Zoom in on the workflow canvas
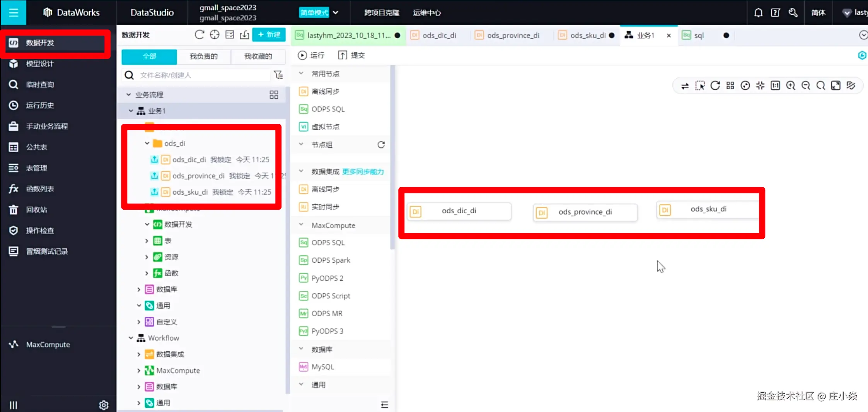This screenshot has width=868, height=412. click(x=791, y=86)
